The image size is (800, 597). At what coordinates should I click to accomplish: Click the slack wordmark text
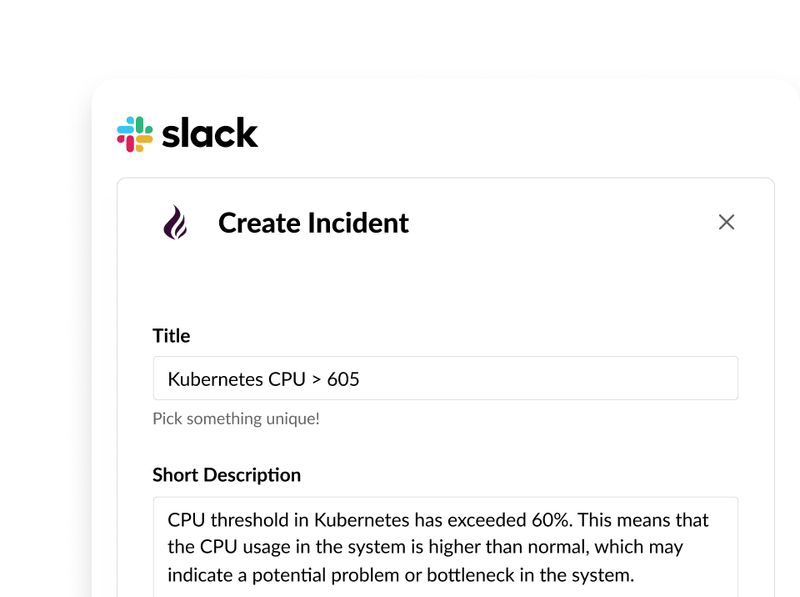pos(210,133)
